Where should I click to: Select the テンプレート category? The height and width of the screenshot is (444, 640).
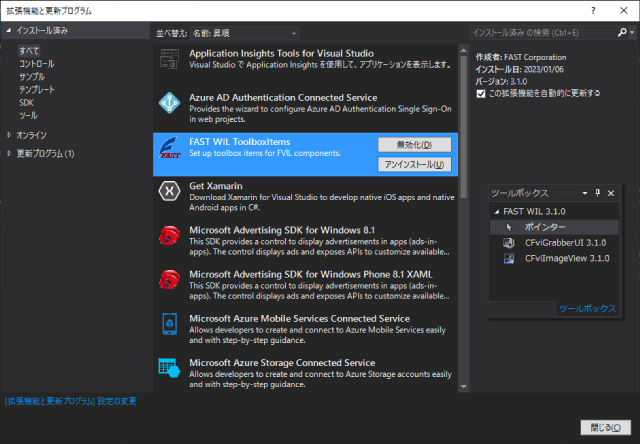(37, 90)
